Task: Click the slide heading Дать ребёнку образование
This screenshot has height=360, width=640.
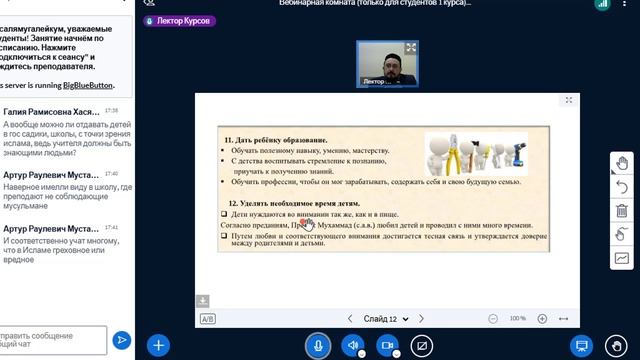Action: click(x=276, y=140)
